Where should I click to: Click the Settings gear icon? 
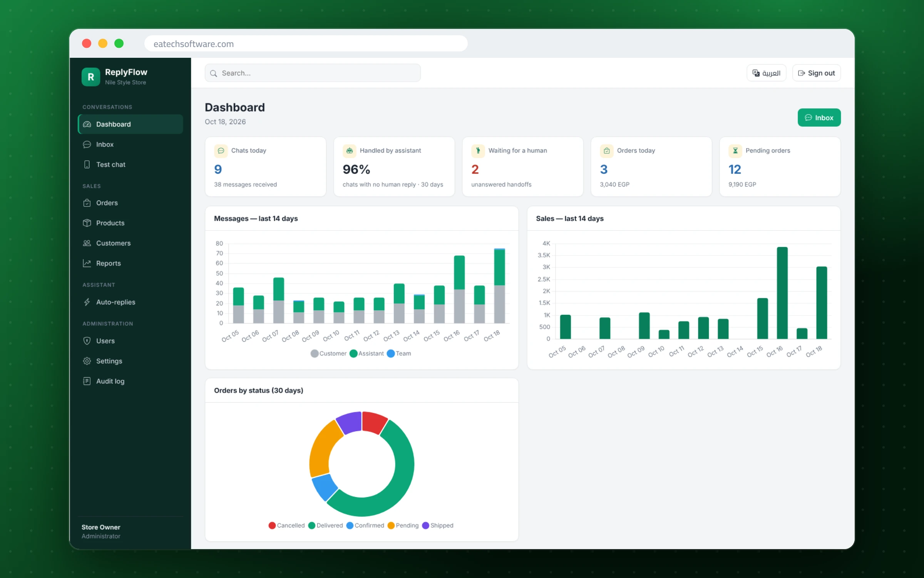pyautogui.click(x=87, y=361)
